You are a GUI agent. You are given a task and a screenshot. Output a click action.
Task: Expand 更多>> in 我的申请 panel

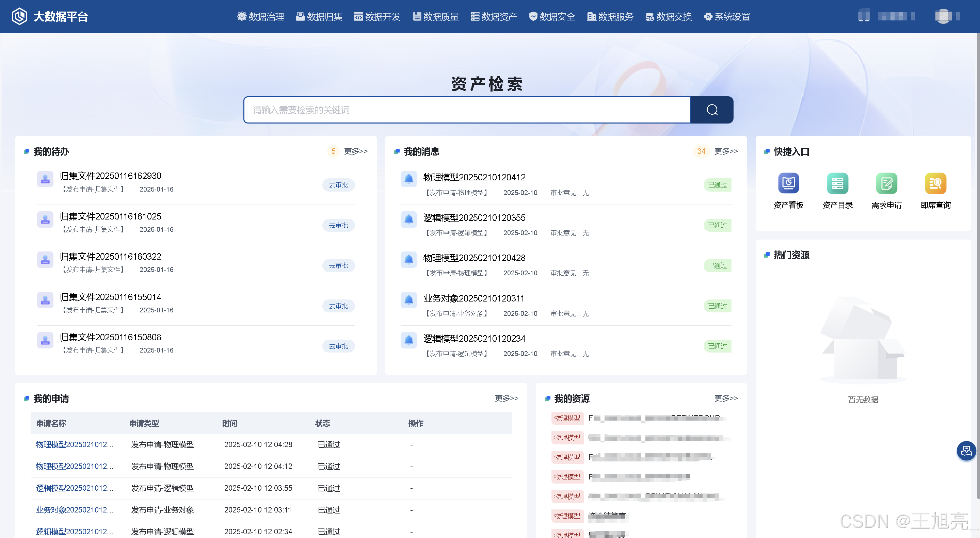click(x=507, y=398)
